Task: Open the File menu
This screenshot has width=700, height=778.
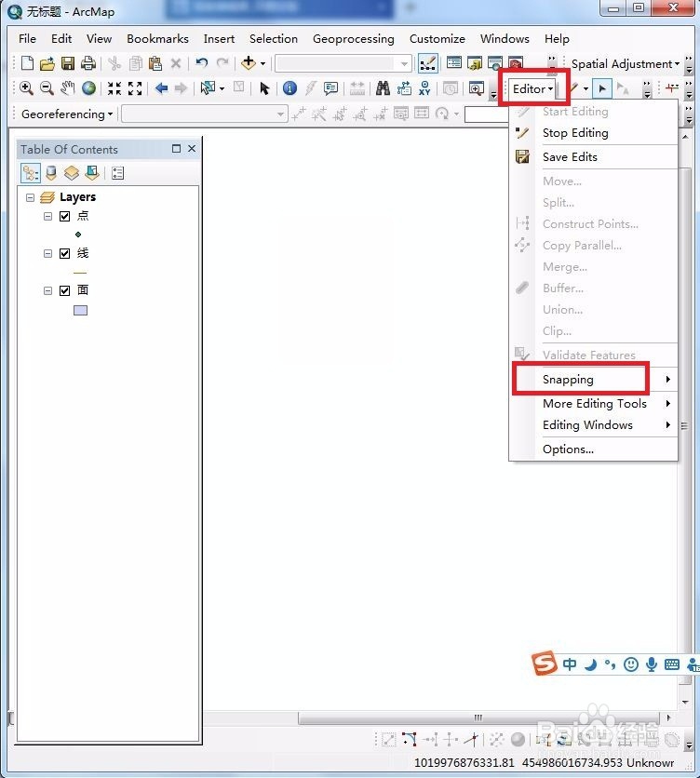Action: [x=27, y=39]
